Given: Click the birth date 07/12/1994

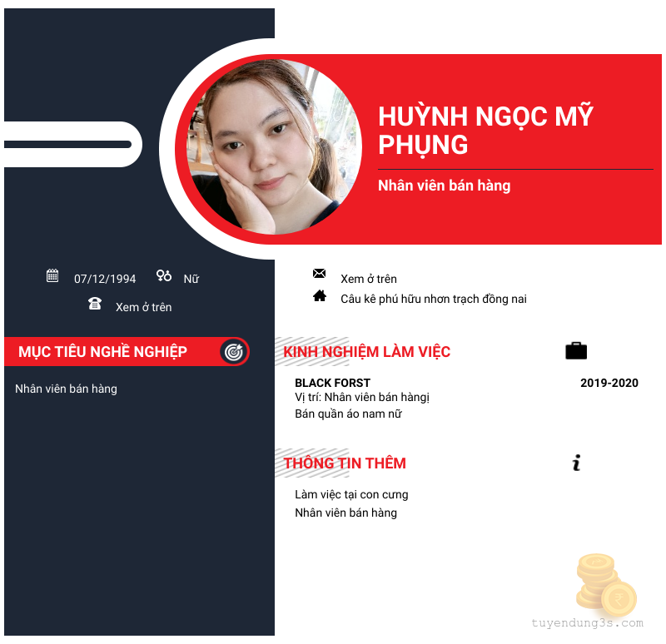Looking at the screenshot, I should [x=105, y=279].
